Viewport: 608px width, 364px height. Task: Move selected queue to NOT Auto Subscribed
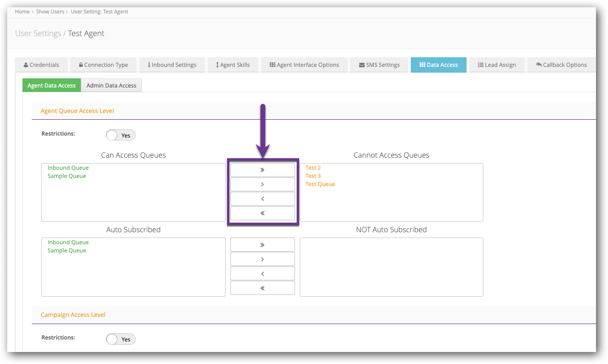[x=262, y=259]
